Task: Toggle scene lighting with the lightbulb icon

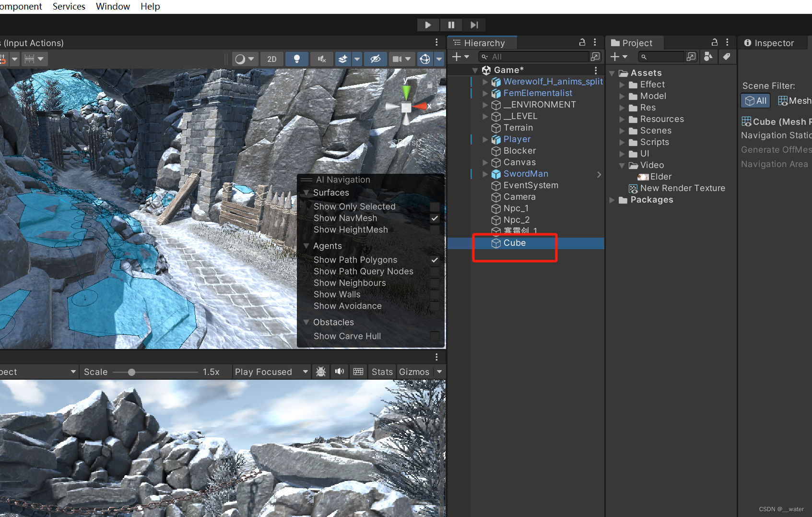Action: point(296,59)
